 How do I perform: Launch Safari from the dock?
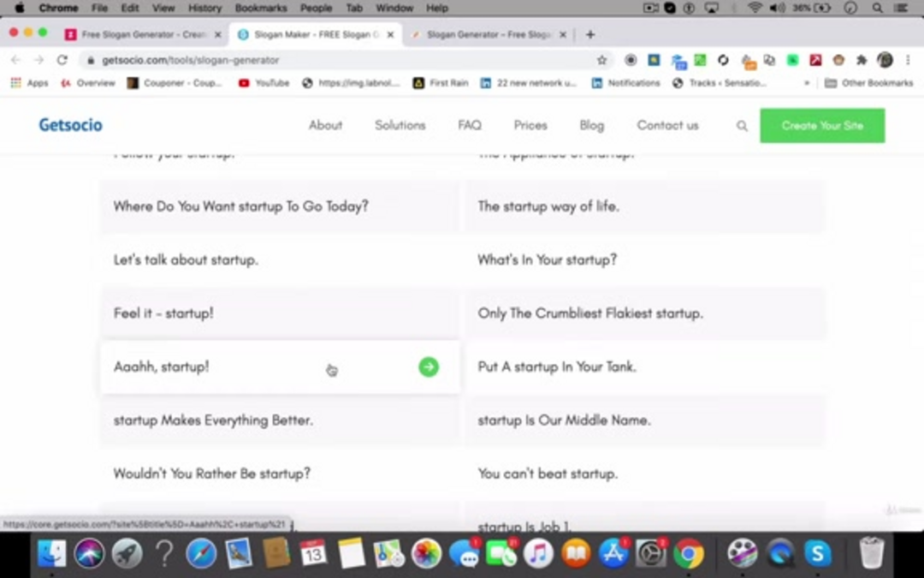pos(201,554)
